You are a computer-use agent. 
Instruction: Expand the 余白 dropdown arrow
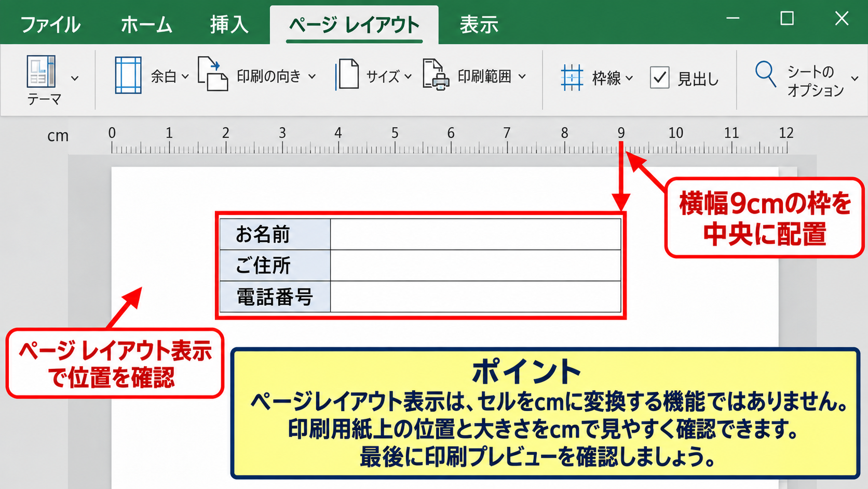185,77
